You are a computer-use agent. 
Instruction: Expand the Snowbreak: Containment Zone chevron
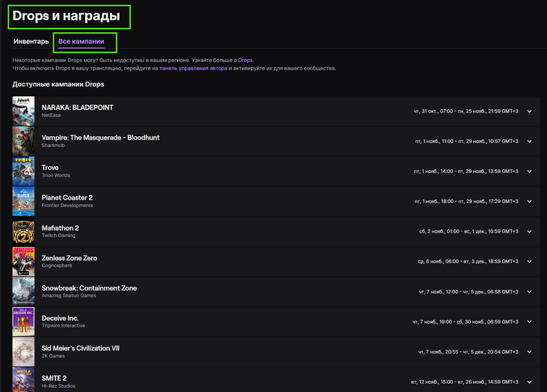pos(529,292)
